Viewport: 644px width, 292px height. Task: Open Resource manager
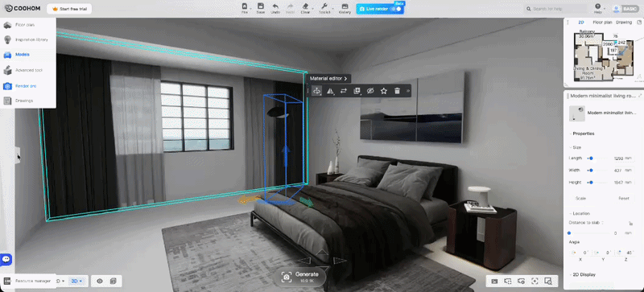pyautogui.click(x=27, y=281)
